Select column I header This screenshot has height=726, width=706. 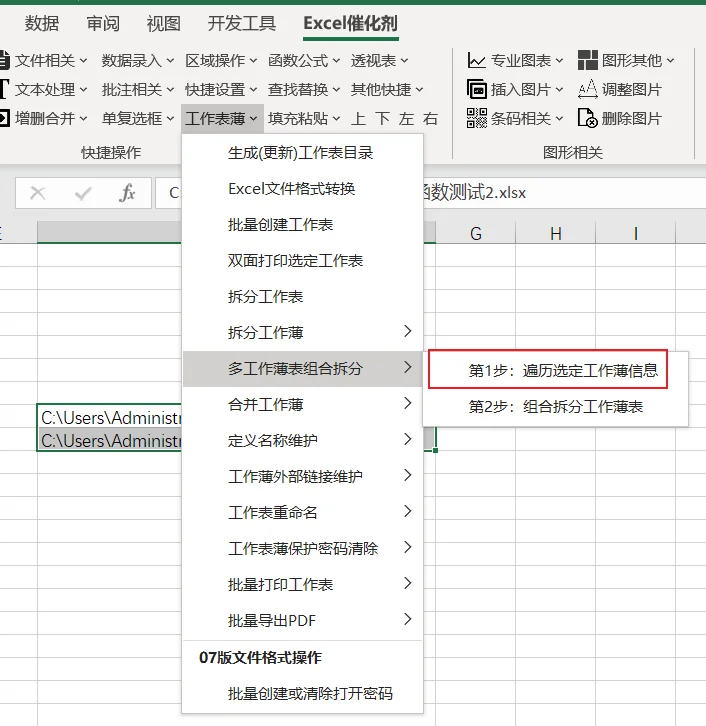[x=636, y=233]
